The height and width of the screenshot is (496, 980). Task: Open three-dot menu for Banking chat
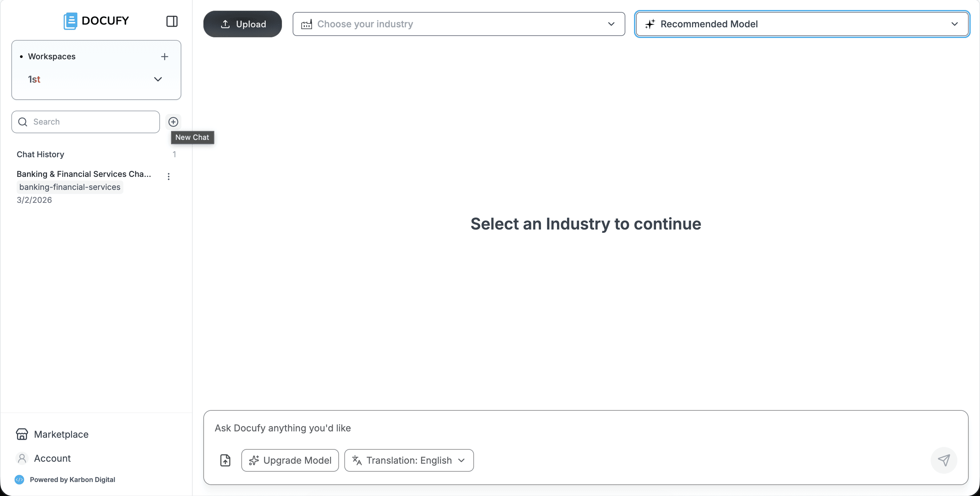point(169,176)
